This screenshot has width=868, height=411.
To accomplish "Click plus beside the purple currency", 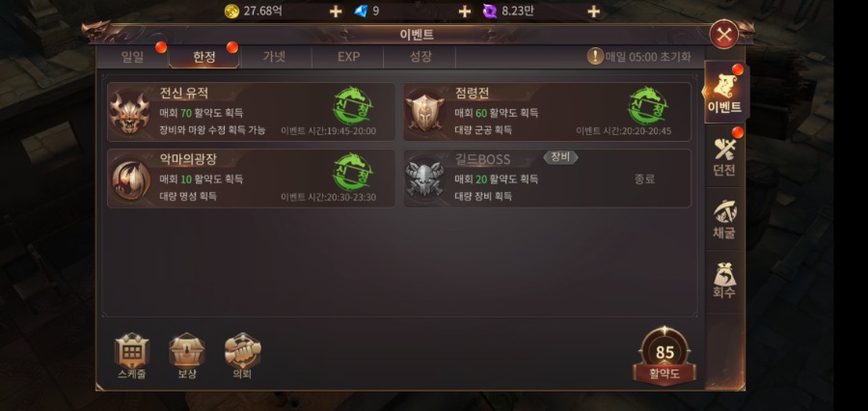I will pyautogui.click(x=593, y=11).
